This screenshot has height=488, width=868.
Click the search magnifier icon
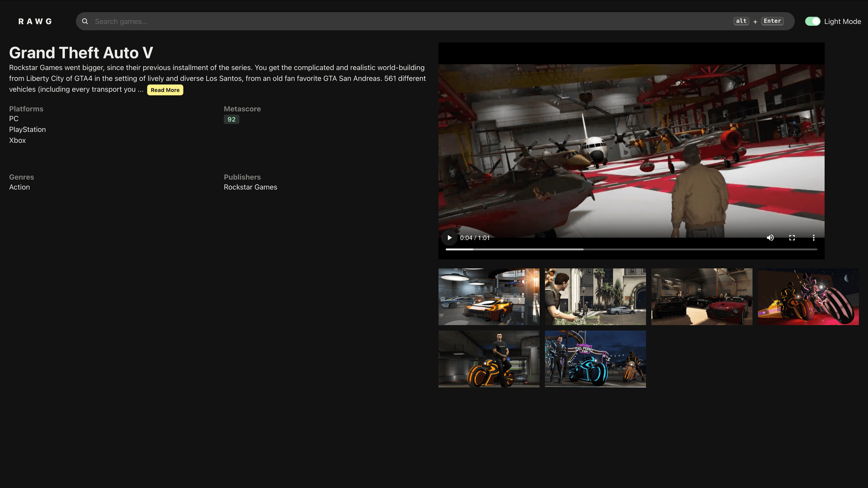85,21
